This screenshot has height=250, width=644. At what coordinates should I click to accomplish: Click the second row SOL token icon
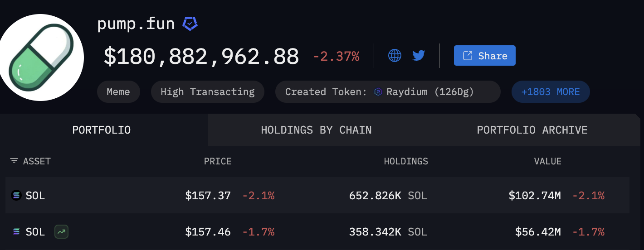[16, 232]
